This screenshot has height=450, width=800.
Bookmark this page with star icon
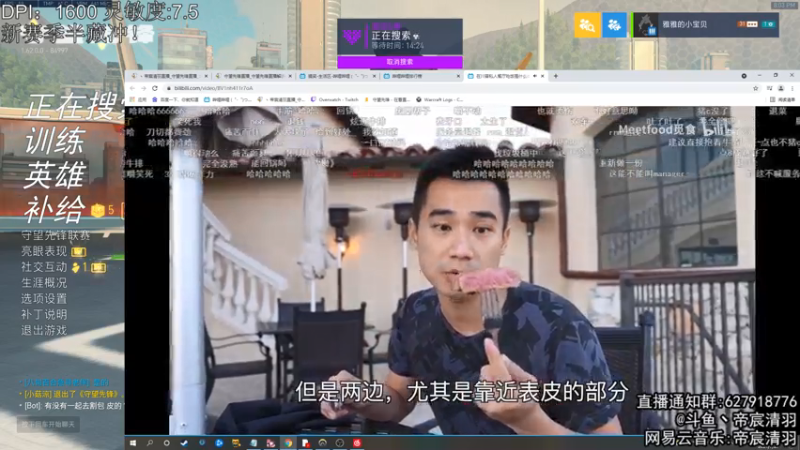[756, 88]
